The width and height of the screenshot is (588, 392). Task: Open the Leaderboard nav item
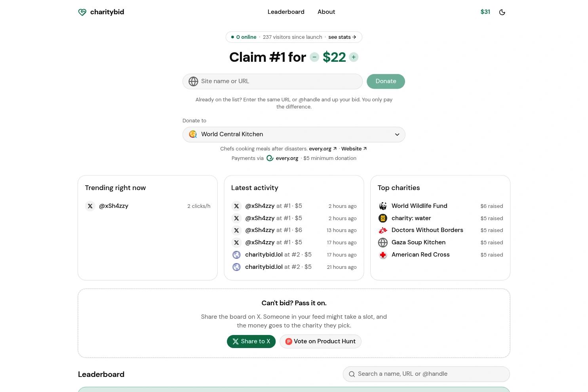tap(286, 12)
